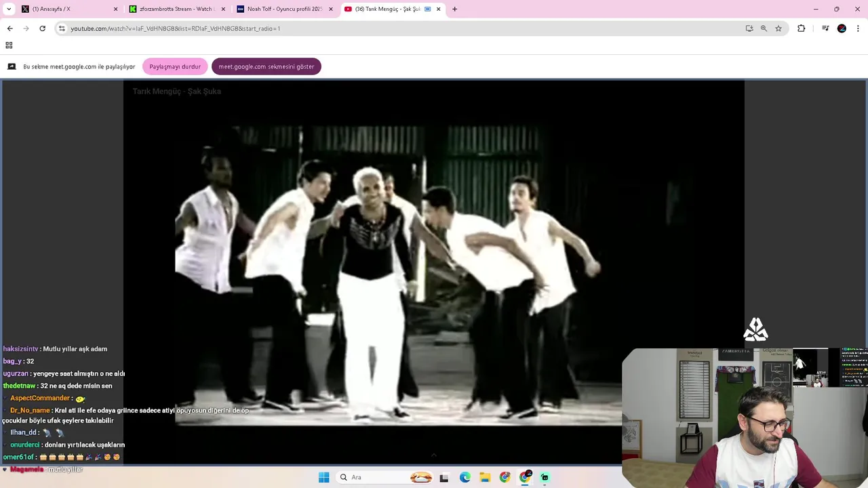Open the media controls icon
868x488 pixels.
click(825, 28)
